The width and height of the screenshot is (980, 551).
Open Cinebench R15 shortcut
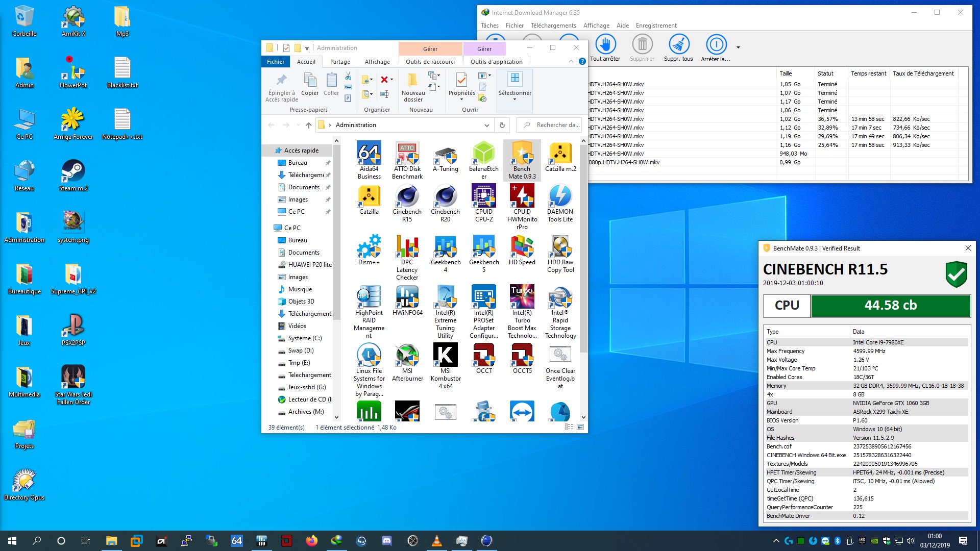click(x=407, y=203)
